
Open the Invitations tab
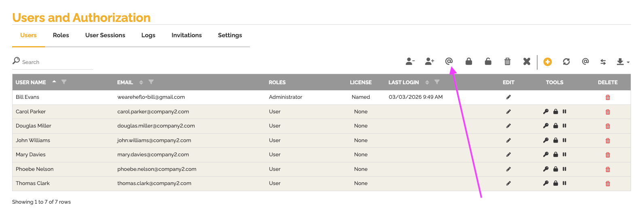pos(186,35)
